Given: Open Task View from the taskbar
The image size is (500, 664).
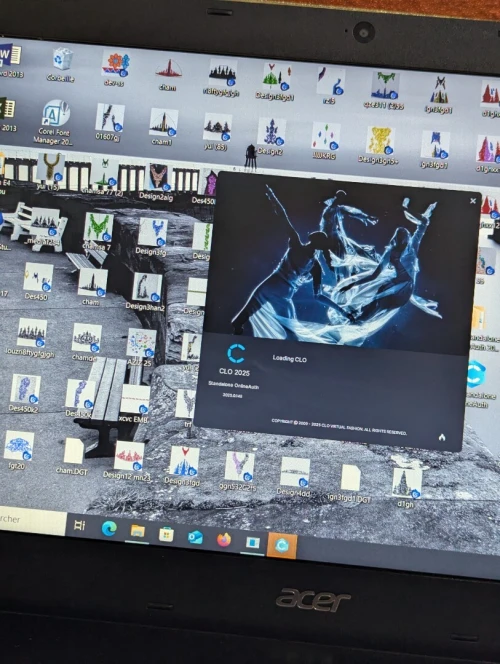Looking at the screenshot, I should coord(80,525).
